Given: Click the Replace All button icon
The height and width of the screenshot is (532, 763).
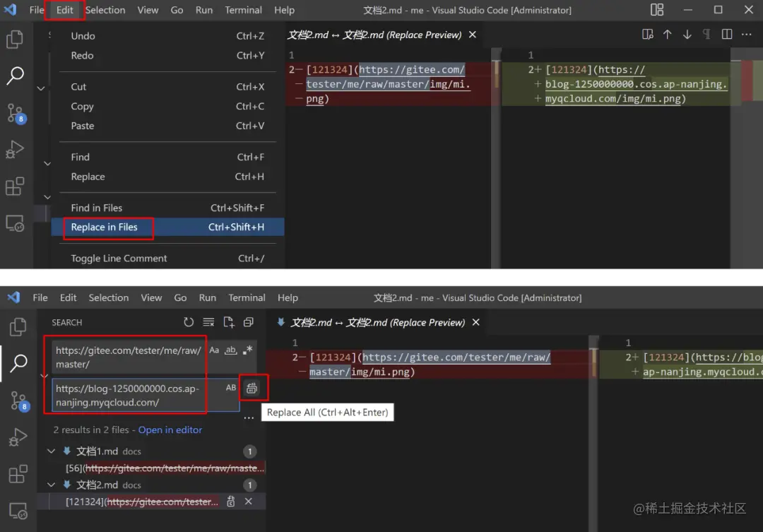Looking at the screenshot, I should pos(252,388).
